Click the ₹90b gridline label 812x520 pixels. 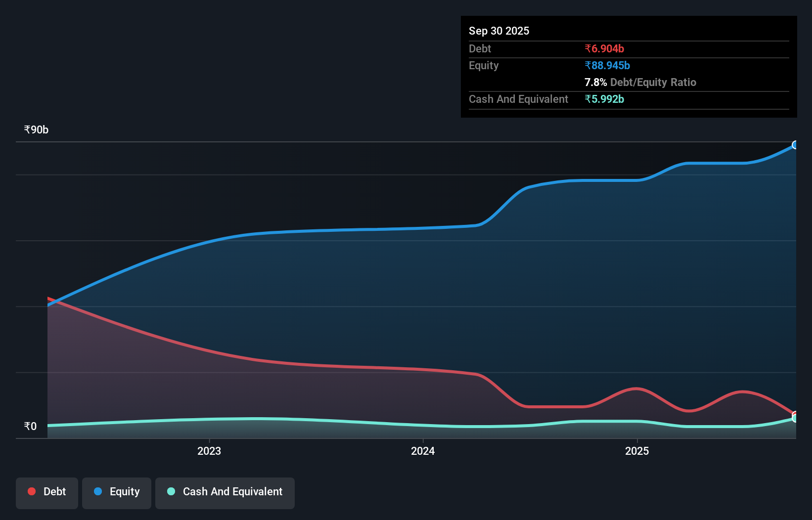35,130
